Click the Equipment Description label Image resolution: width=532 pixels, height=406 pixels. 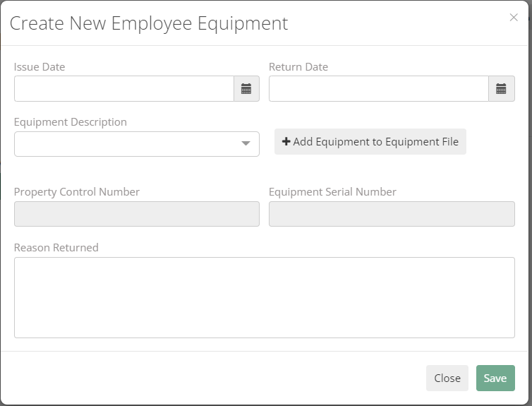[x=71, y=122]
